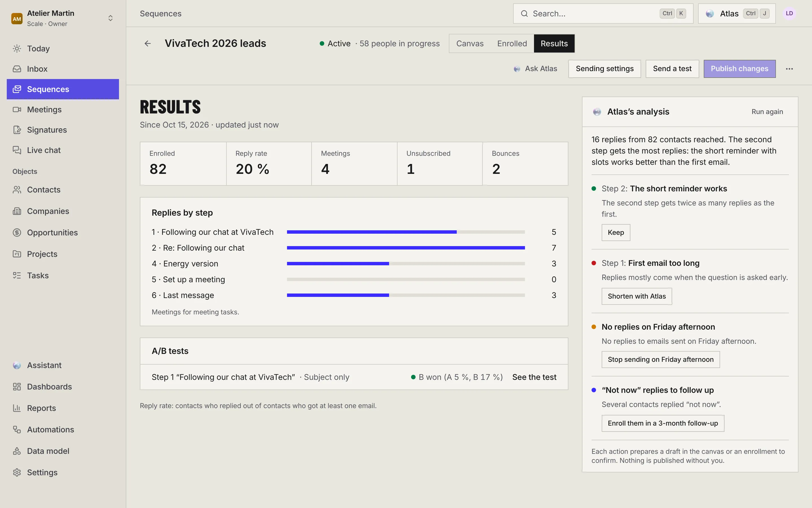Viewport: 812px width, 508px height.
Task: Click the bar for Following our chat at VivaTech
Action: tap(406, 232)
